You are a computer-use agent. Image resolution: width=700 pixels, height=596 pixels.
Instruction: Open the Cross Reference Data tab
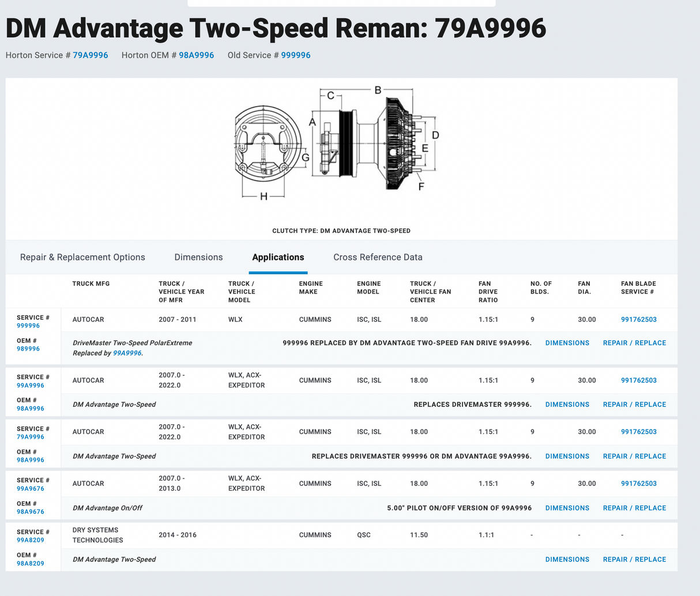pyautogui.click(x=378, y=257)
